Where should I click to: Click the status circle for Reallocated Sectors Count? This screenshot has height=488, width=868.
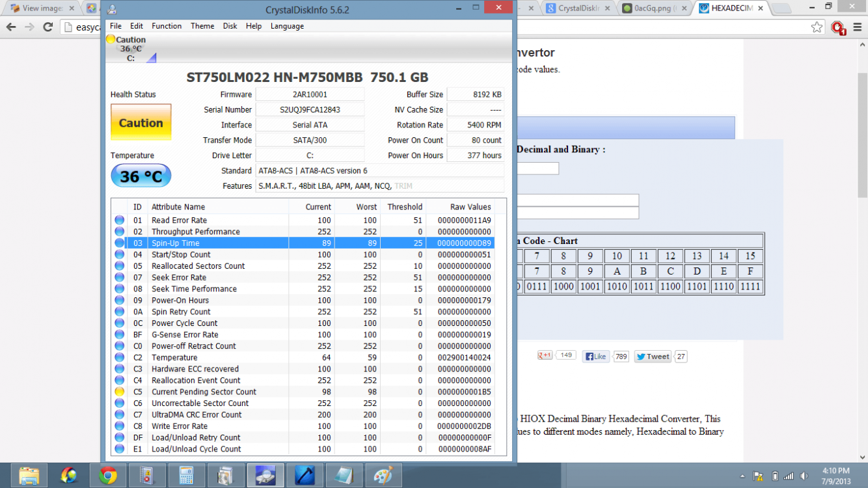119,265
